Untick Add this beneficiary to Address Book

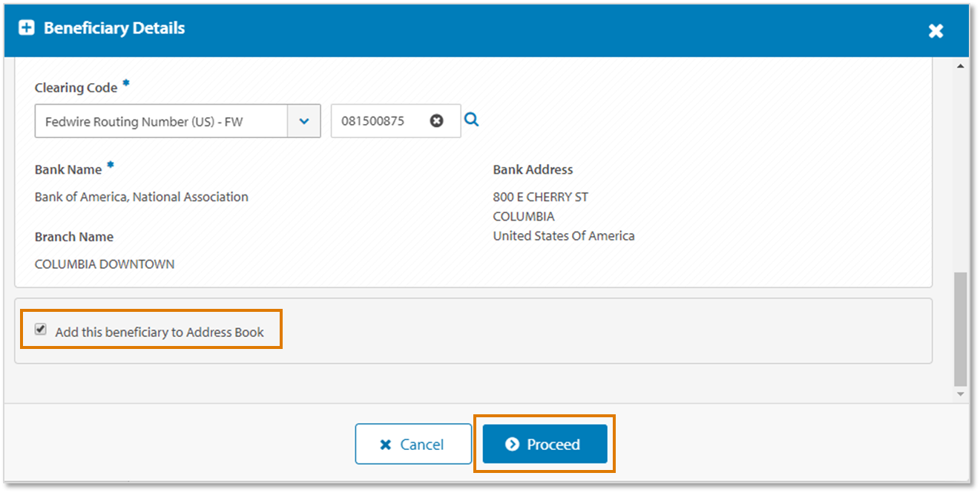coord(41,330)
